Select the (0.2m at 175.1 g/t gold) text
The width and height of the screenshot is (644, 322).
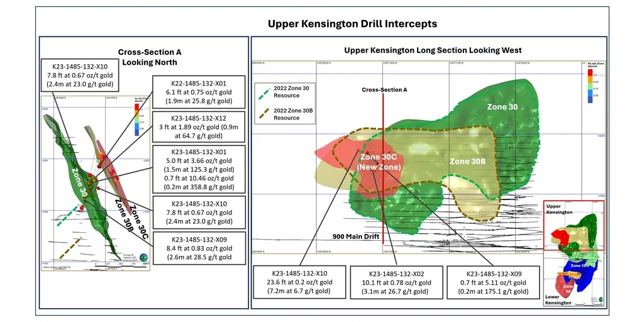tap(493, 291)
